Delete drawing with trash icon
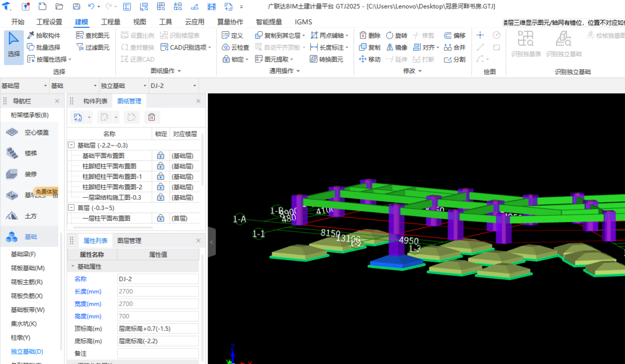The image size is (625, 364). point(152,117)
